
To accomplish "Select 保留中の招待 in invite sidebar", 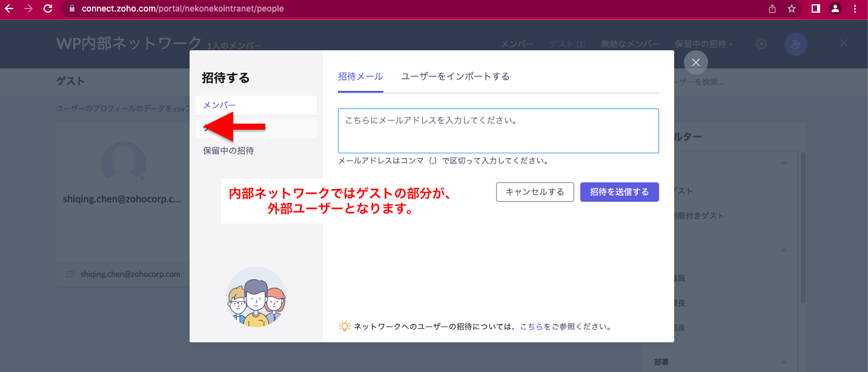I will click(228, 151).
